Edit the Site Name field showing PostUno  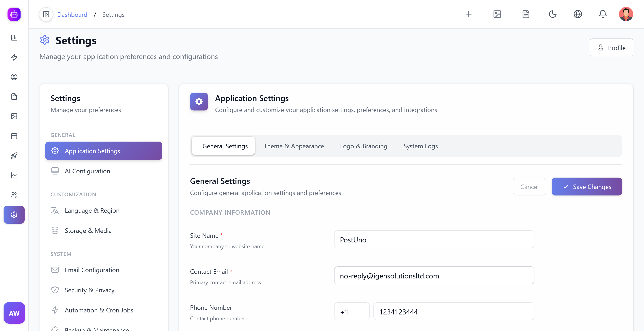pyautogui.click(x=434, y=240)
